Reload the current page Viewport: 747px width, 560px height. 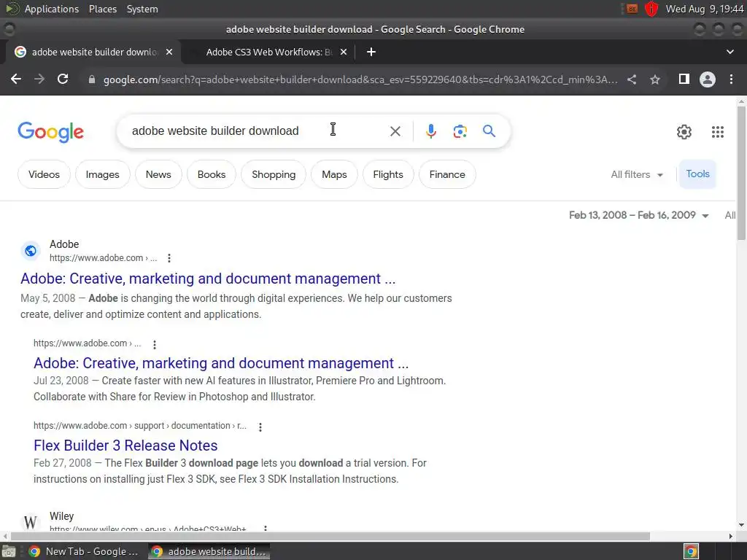[x=63, y=79]
